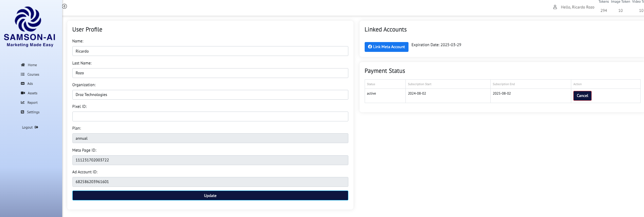
Task: Click the Logout arrow icon
Action: [x=36, y=127]
